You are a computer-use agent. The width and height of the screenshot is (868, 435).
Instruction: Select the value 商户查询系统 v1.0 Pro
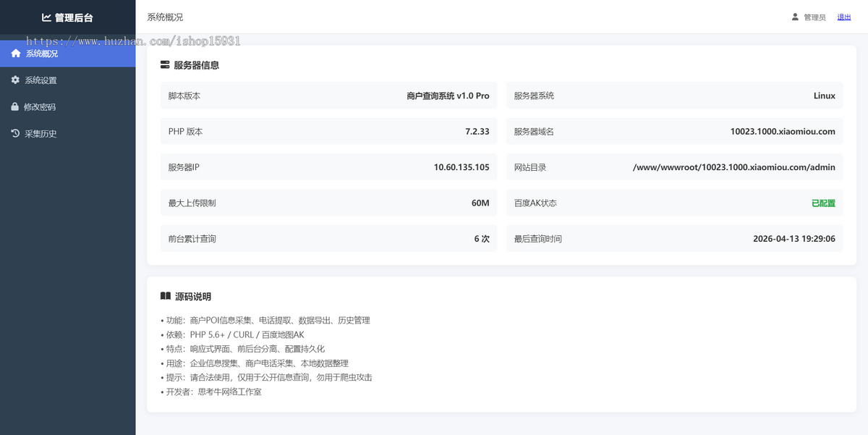click(x=448, y=96)
